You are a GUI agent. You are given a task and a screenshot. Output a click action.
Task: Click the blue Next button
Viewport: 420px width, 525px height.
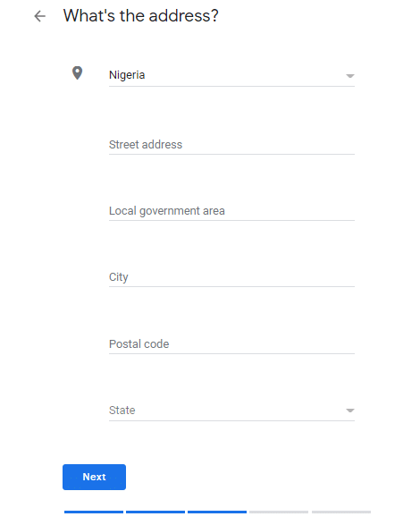tap(94, 477)
